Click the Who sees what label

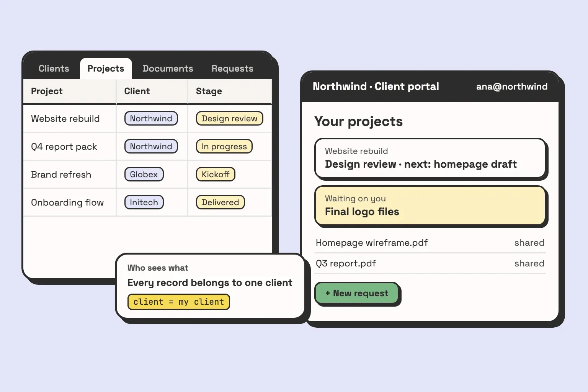pyautogui.click(x=158, y=268)
